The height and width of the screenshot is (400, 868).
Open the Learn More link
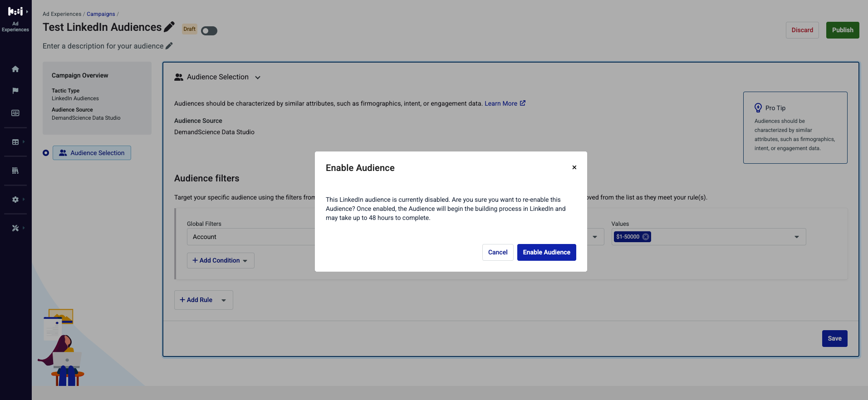pyautogui.click(x=505, y=103)
